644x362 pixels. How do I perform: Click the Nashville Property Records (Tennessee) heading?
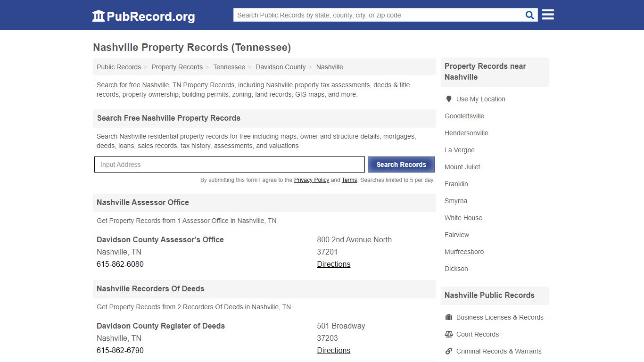[192, 48]
